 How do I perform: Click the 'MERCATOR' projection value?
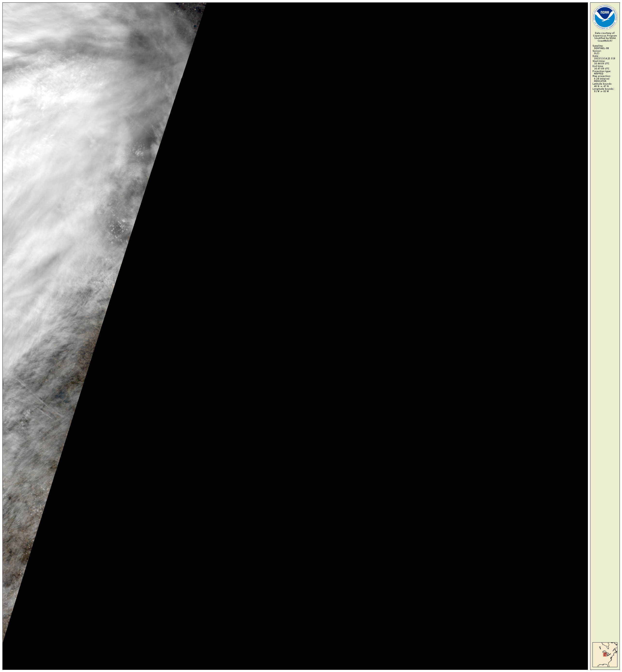pos(600,81)
